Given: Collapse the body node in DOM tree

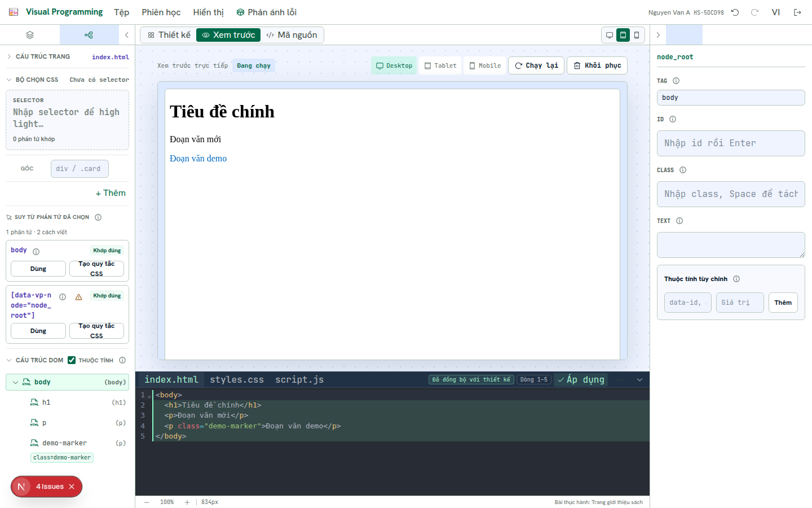Looking at the screenshot, I should [x=15, y=382].
